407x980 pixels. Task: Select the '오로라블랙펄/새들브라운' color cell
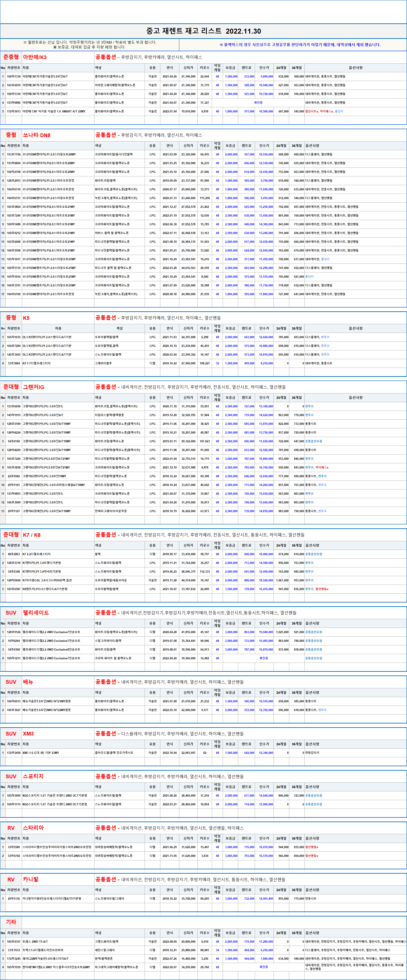click(119, 580)
